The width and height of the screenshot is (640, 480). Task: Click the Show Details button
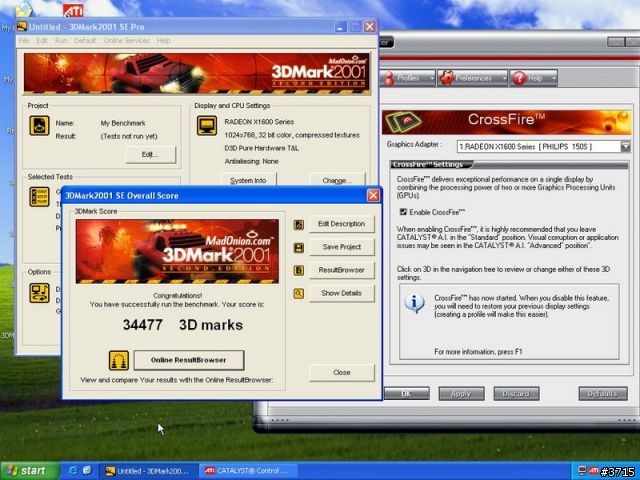[342, 293]
